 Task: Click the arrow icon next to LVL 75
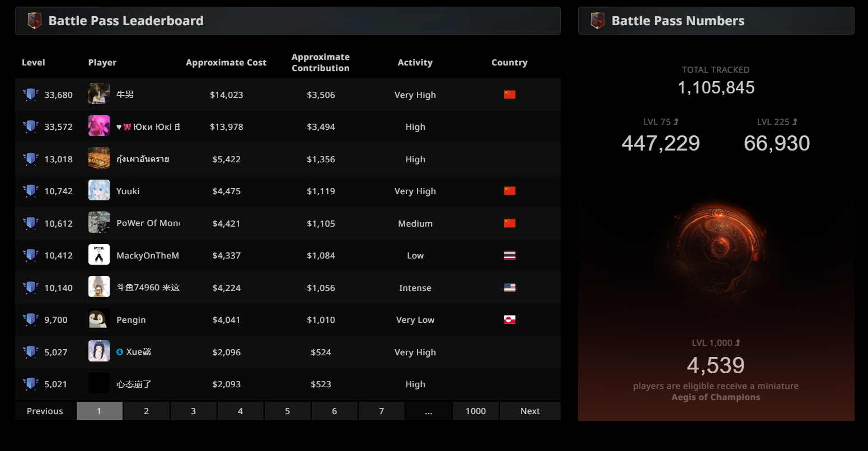pyautogui.click(x=676, y=121)
